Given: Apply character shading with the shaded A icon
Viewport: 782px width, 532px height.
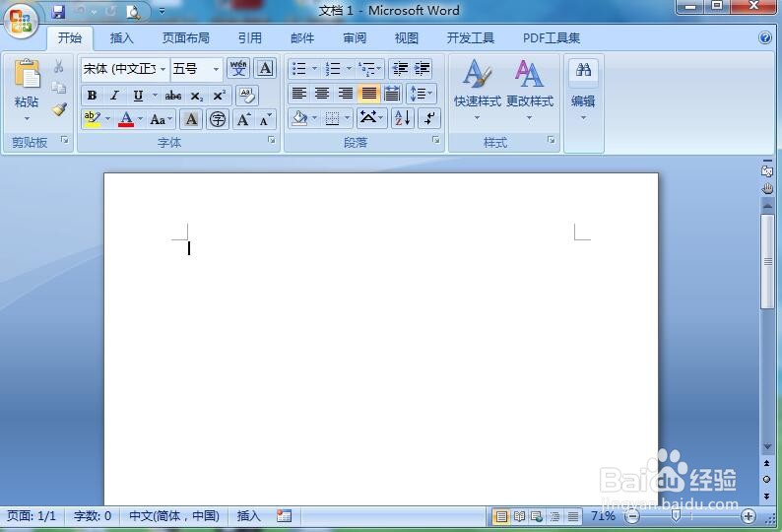Looking at the screenshot, I should [191, 119].
